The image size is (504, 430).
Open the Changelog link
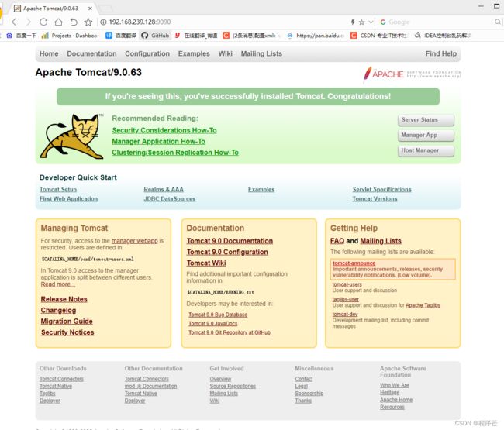tap(58, 310)
